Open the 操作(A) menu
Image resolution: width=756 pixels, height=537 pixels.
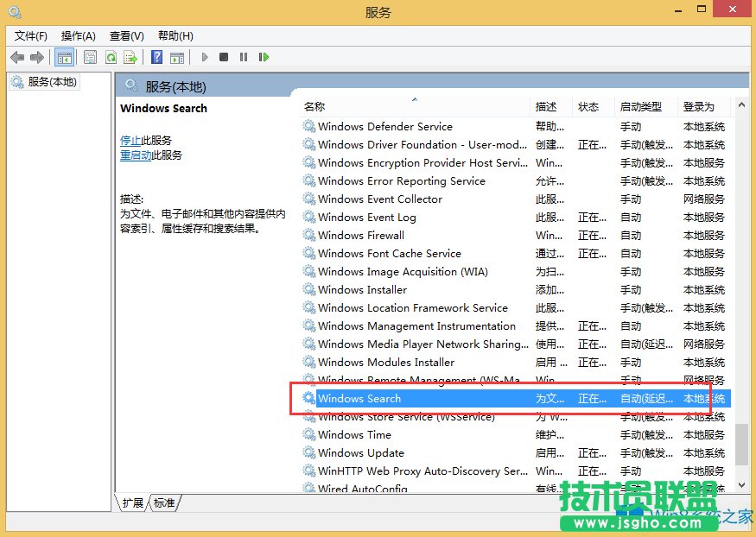[x=78, y=35]
